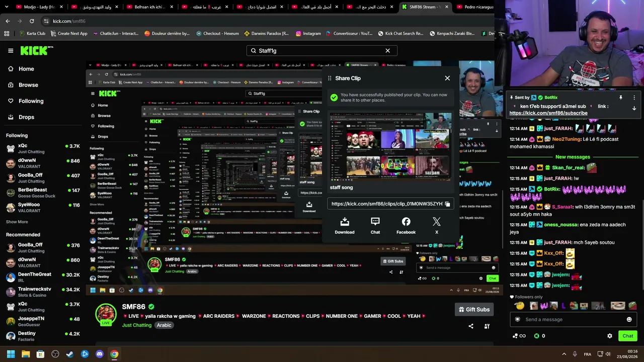Open Kick Chat Search bookmark
The height and width of the screenshot is (362, 644).
pyautogui.click(x=400, y=34)
